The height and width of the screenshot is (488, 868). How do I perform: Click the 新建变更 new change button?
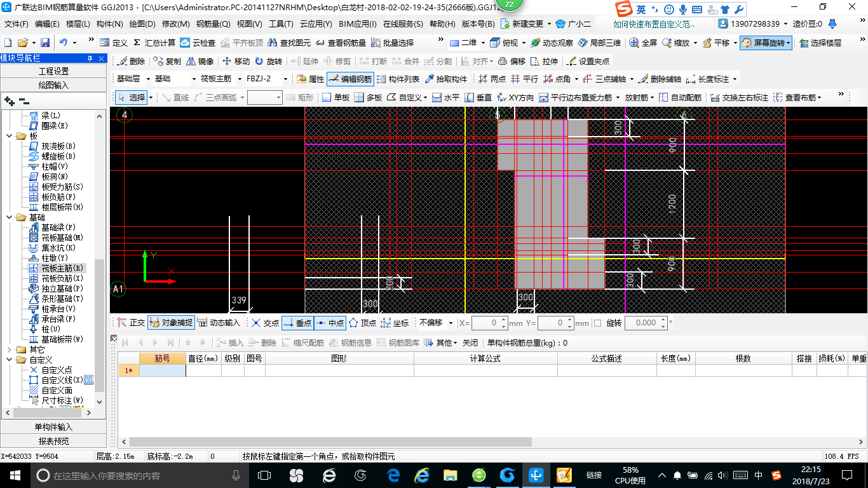(x=522, y=24)
